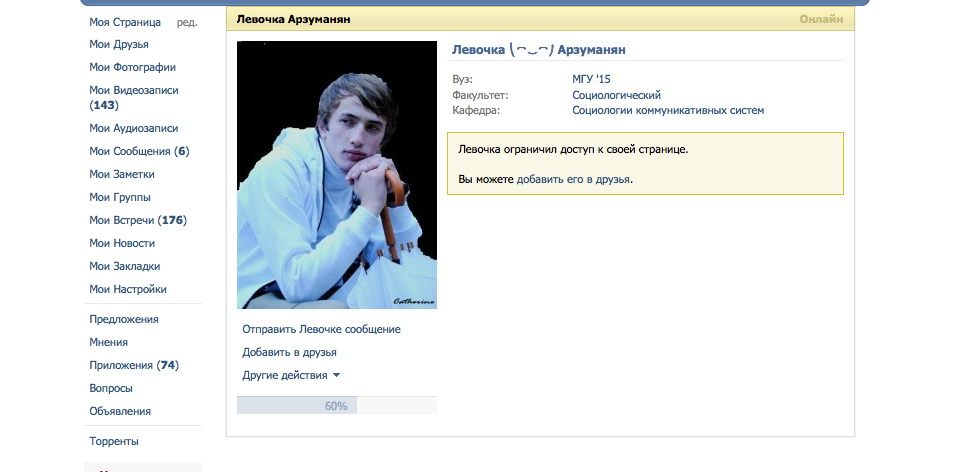
Task: Send a message via Отправить Левочке сообщение
Action: [322, 329]
